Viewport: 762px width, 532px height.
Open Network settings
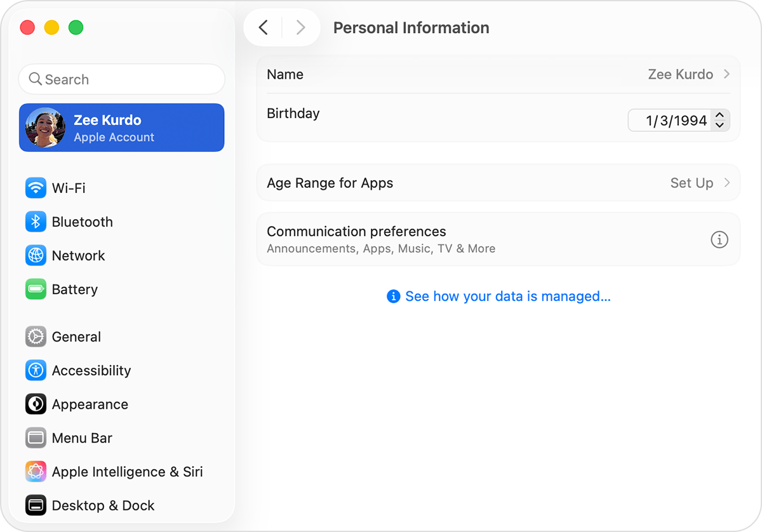point(78,255)
